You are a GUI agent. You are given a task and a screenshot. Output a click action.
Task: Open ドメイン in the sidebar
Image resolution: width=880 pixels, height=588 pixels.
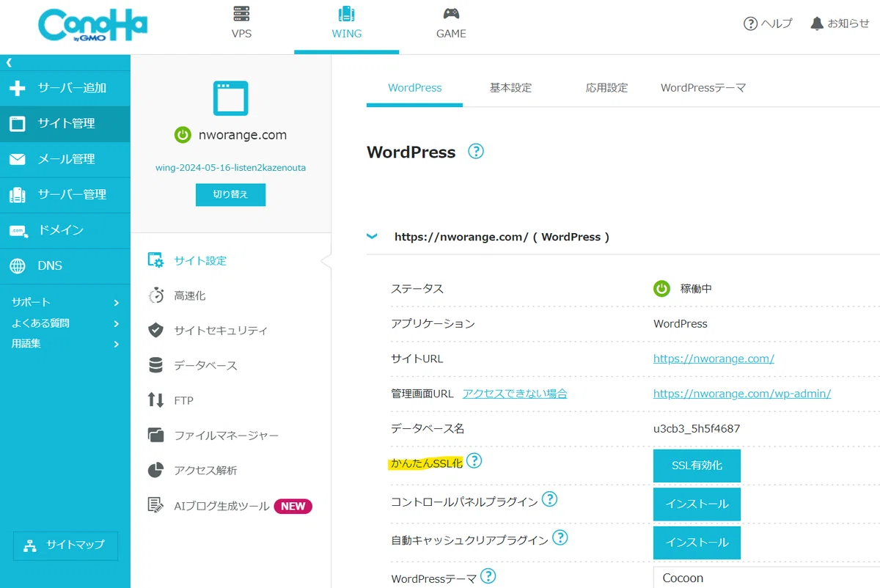(x=65, y=230)
